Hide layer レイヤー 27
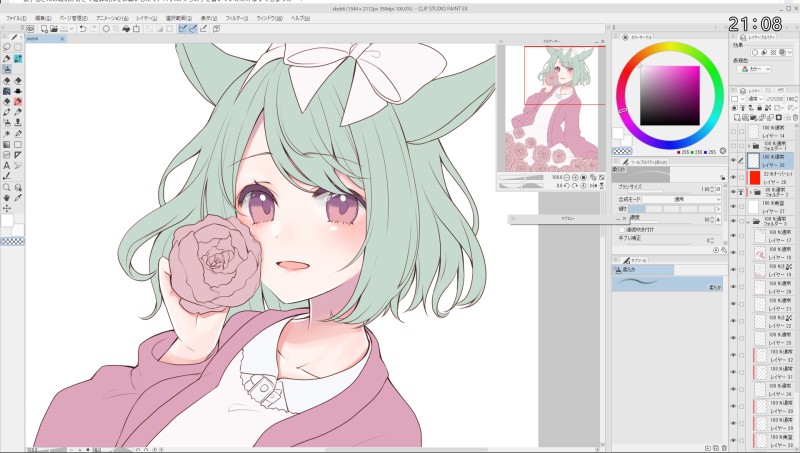Image resolution: width=800 pixels, height=453 pixels. coord(734,207)
